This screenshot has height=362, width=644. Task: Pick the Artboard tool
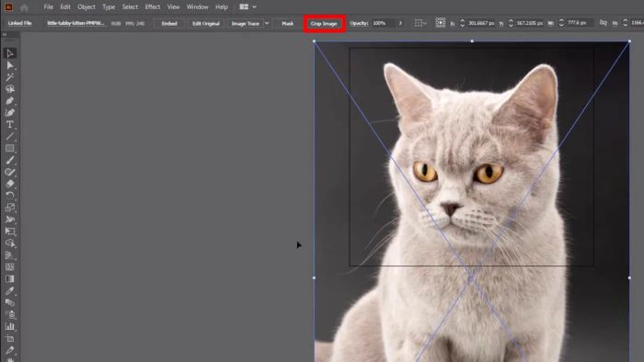pyautogui.click(x=10, y=339)
